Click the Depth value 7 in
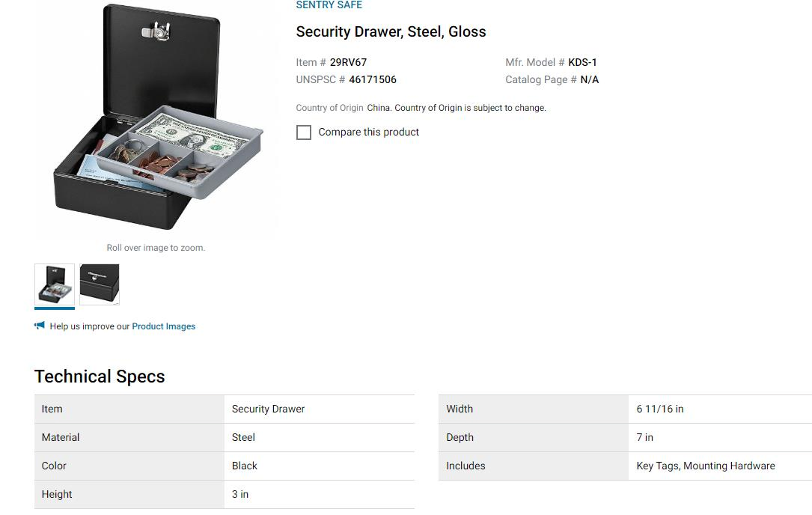This screenshot has height=515, width=812. coord(644,437)
